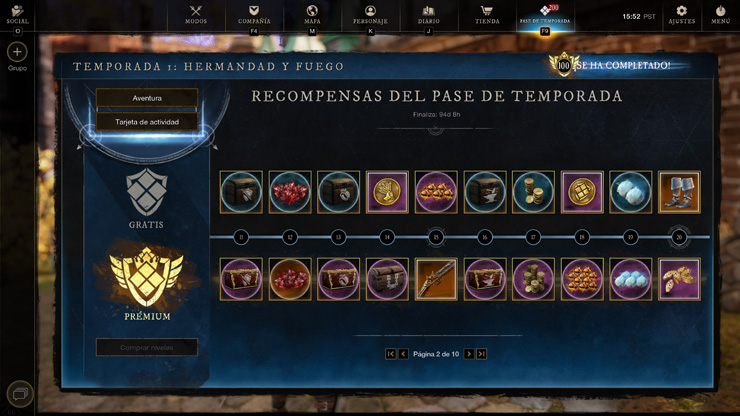
Task: Open Ajustes gear settings
Action: [681, 15]
